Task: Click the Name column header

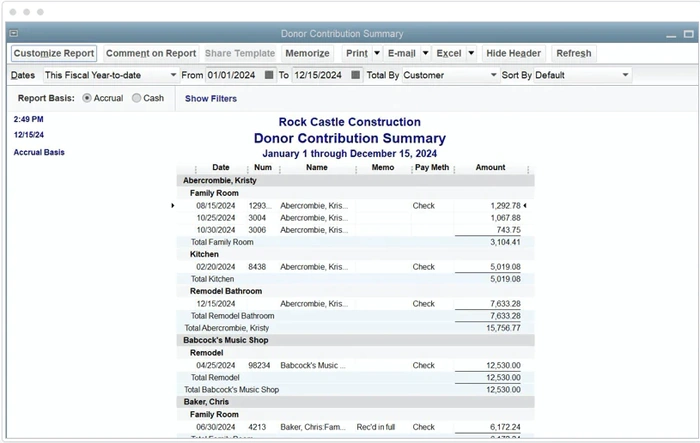Action: click(317, 167)
